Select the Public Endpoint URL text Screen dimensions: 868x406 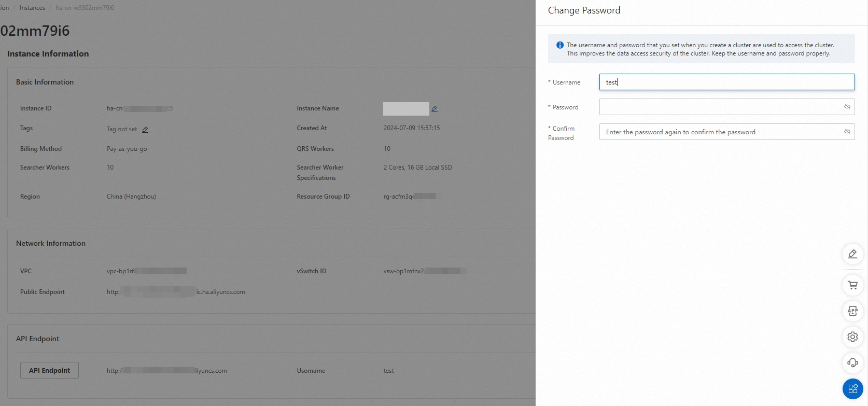(176, 292)
